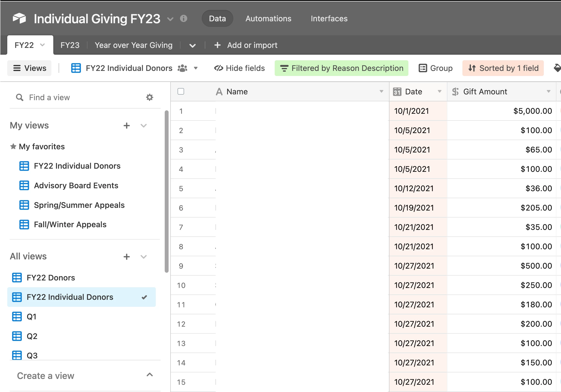Click collaborators icon beside view name

[182, 68]
